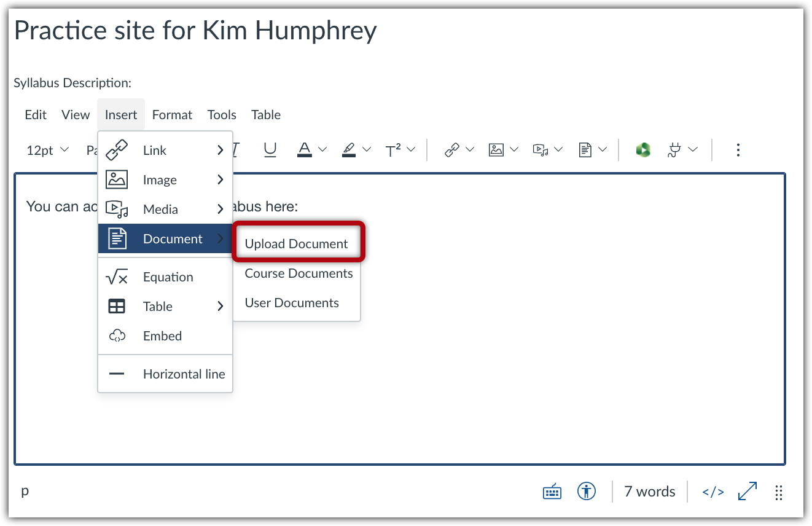812x526 pixels.
Task: Choose Equation in the Insert menu
Action: coord(165,277)
